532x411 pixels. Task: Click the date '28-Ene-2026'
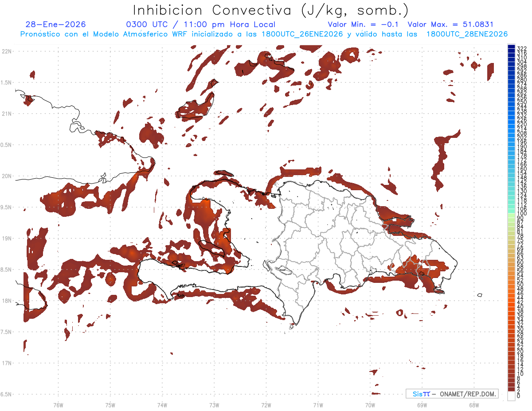56,24
